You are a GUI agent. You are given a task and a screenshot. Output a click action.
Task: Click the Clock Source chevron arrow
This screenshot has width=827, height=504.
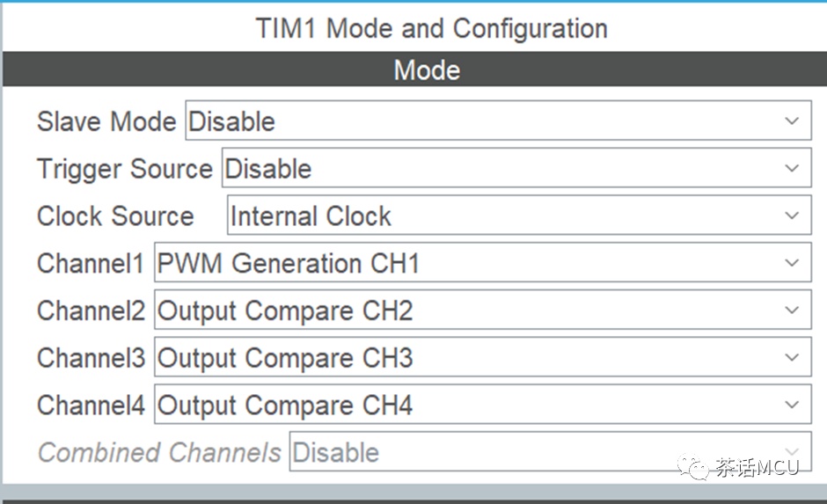click(x=792, y=215)
